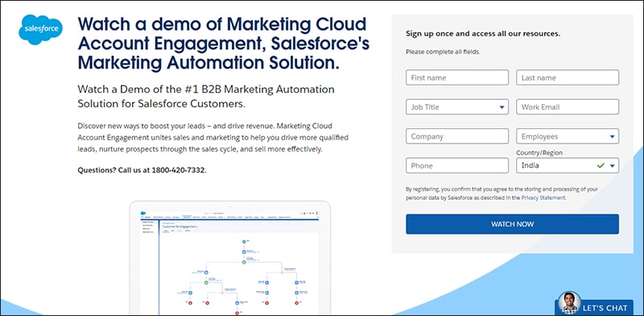The height and width of the screenshot is (316, 644).
Task: Click the First name field
Action: tap(457, 77)
